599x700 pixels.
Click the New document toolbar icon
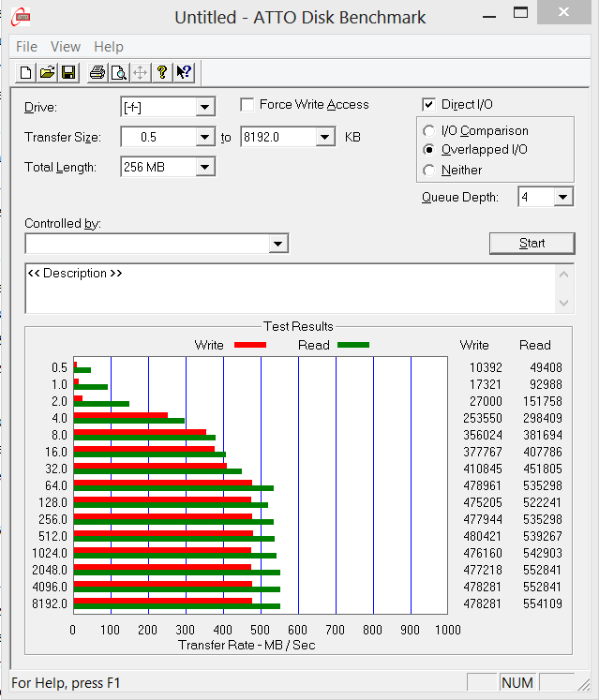(26, 73)
